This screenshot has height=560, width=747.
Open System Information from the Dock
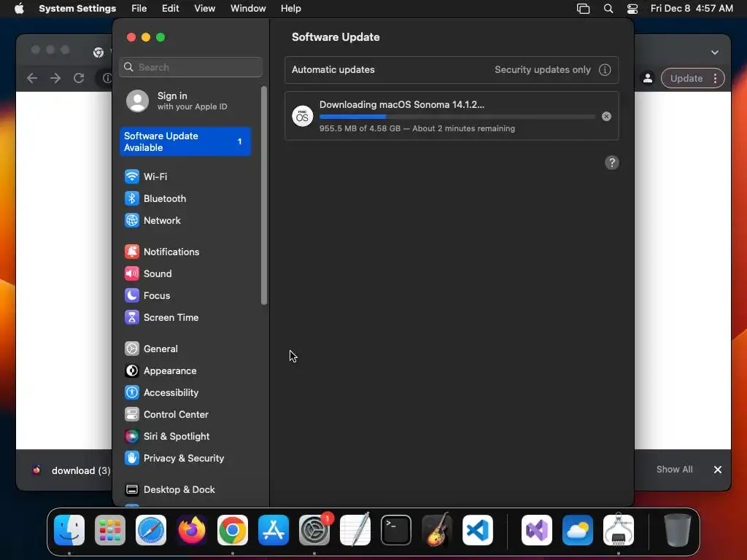pyautogui.click(x=619, y=529)
